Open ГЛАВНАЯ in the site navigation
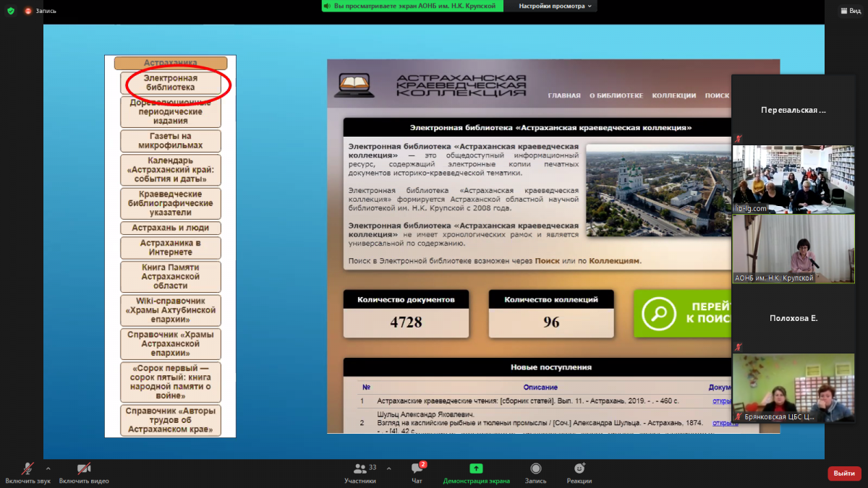The height and width of the screenshot is (488, 868). point(564,95)
